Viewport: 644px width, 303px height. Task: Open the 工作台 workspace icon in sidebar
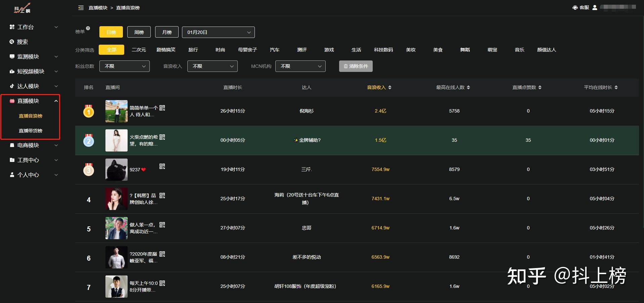click(x=11, y=27)
